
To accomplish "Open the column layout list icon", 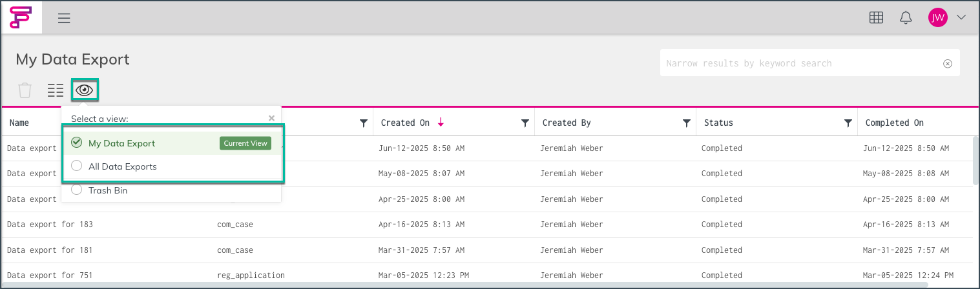I will pyautogui.click(x=56, y=90).
